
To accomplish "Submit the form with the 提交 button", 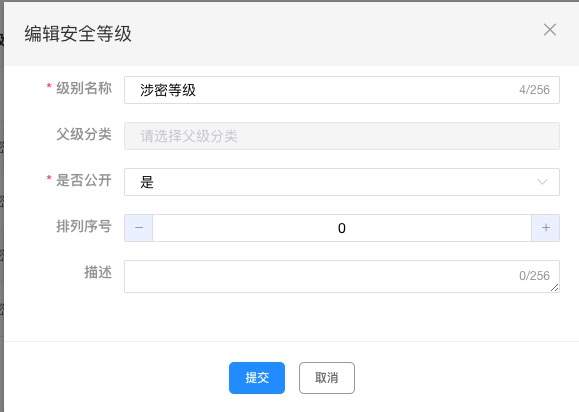I will click(257, 378).
